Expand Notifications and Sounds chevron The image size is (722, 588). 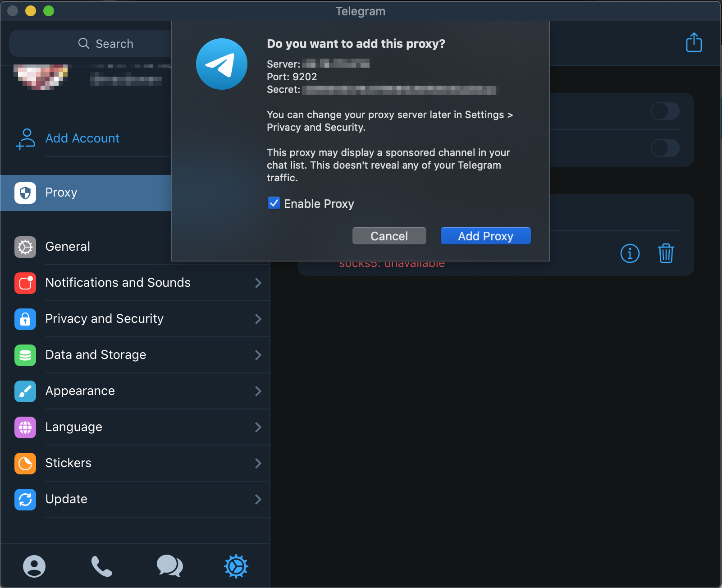(x=258, y=283)
